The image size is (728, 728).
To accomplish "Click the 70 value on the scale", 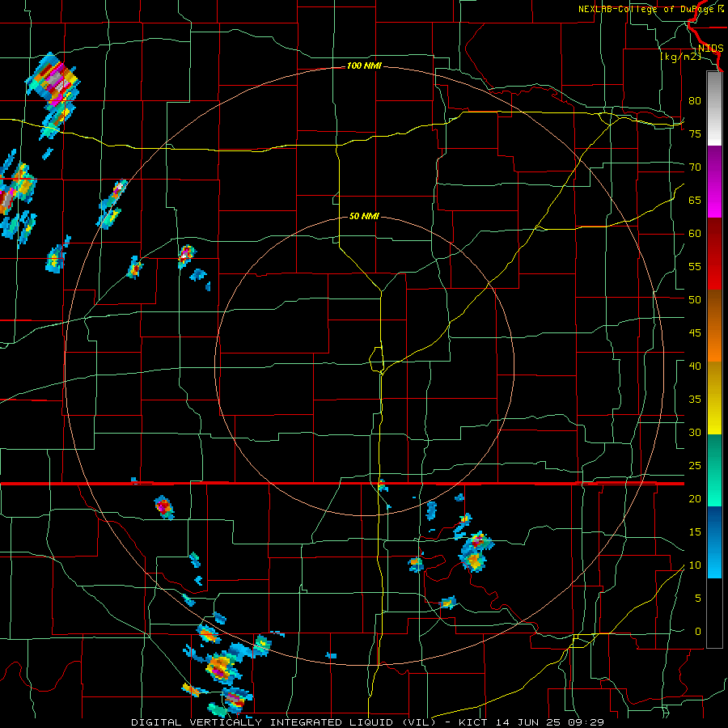I will 695,167.
